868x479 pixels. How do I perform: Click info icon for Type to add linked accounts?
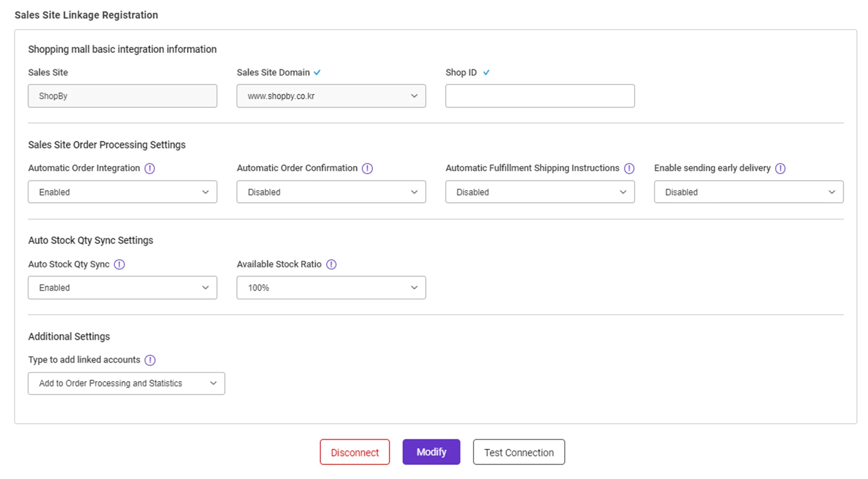tap(150, 360)
